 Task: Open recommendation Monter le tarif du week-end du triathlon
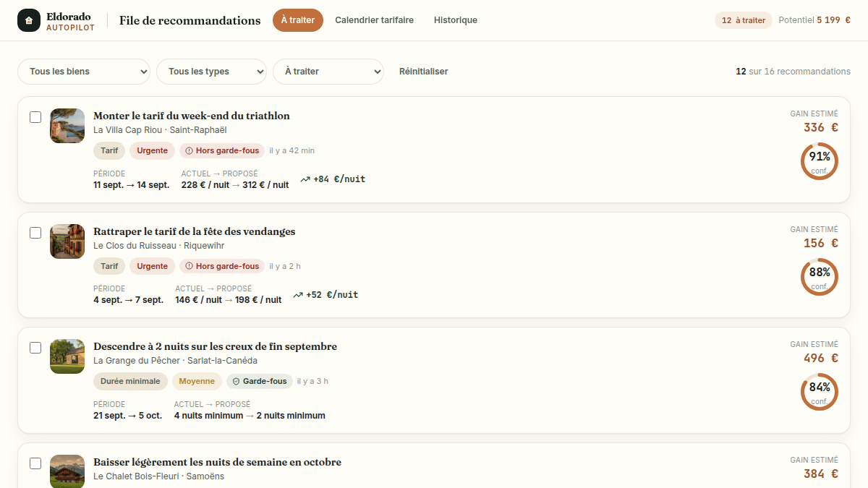pos(192,116)
